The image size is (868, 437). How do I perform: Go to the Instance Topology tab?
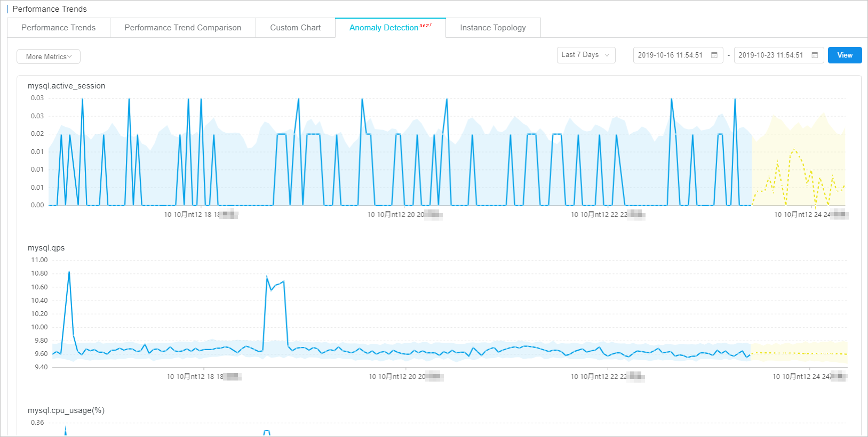pos(492,28)
